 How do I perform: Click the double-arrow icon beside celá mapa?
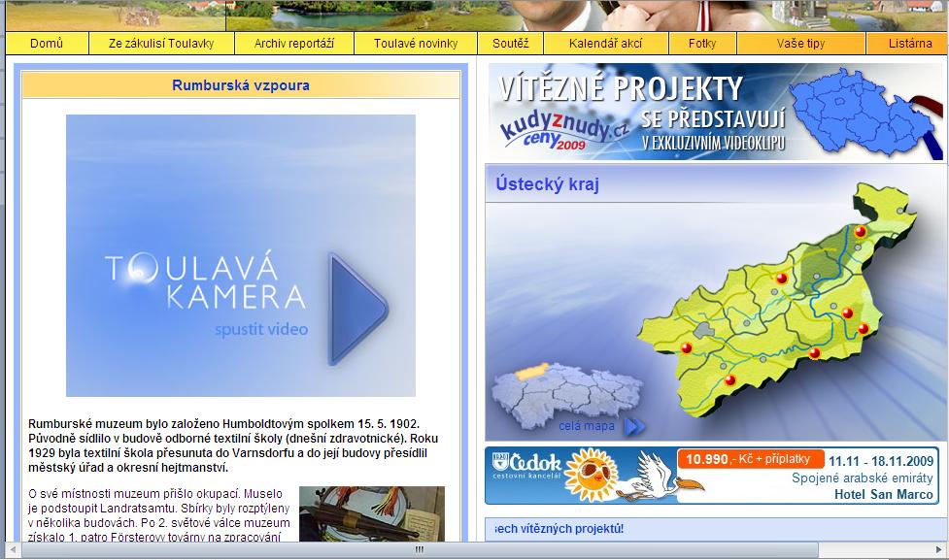click(634, 426)
